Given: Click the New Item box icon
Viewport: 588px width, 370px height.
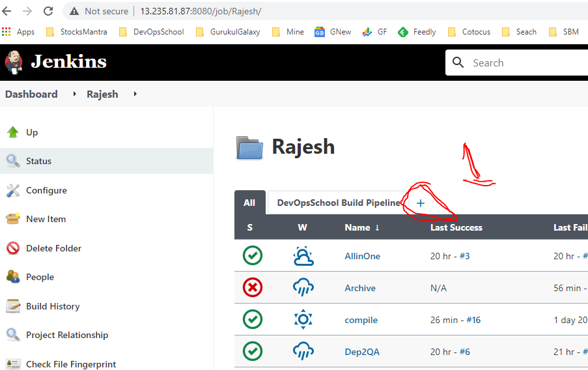Looking at the screenshot, I should [x=13, y=219].
